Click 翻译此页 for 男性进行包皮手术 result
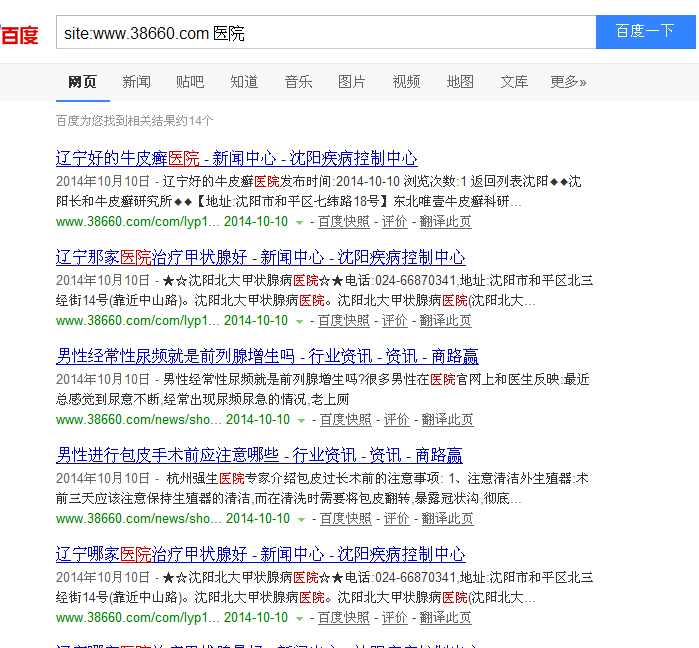Viewport: 699px width, 648px height. (447, 518)
